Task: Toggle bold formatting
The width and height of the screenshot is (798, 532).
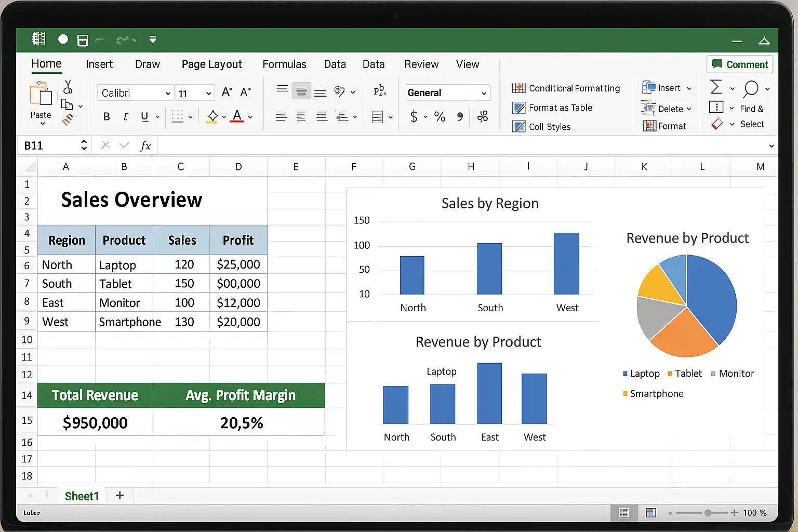Action: point(107,117)
